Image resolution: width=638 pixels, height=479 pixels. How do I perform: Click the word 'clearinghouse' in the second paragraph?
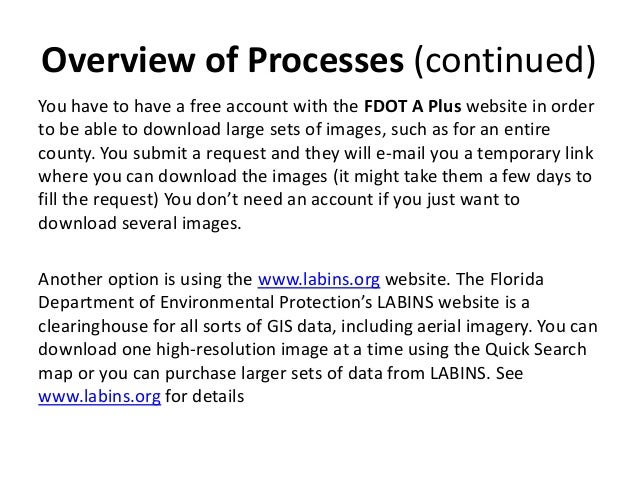coord(93,327)
